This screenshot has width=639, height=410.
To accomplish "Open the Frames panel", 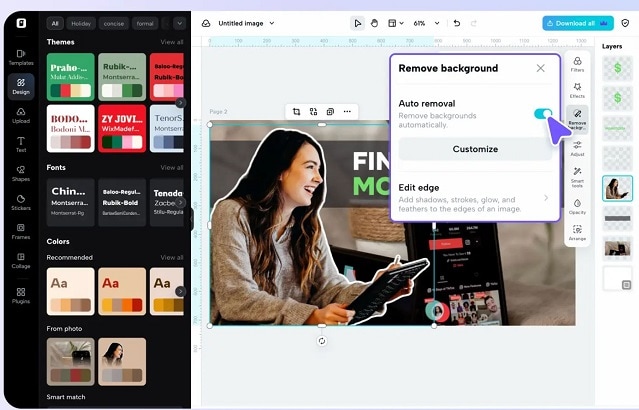I will (x=21, y=231).
